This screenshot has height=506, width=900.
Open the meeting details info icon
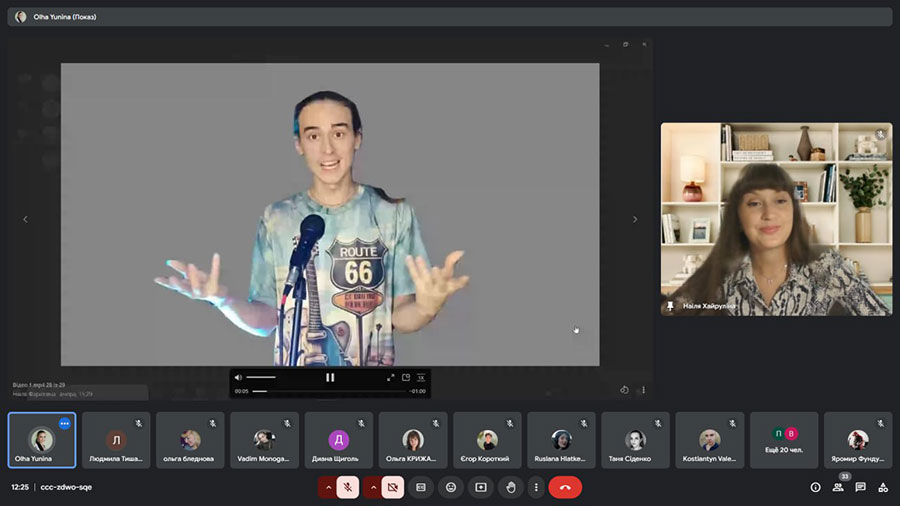coord(815,487)
